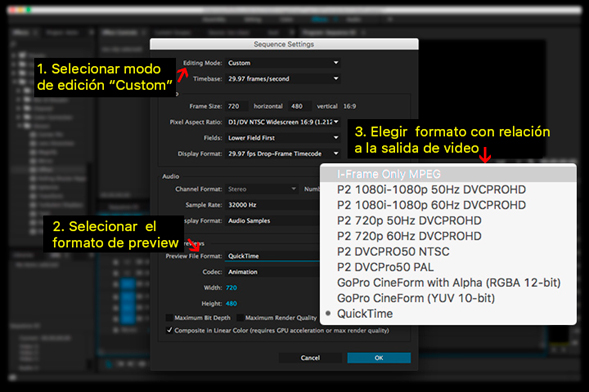Click the preview Width value 720
Screen dimensions: 589x392
[x=231, y=288]
